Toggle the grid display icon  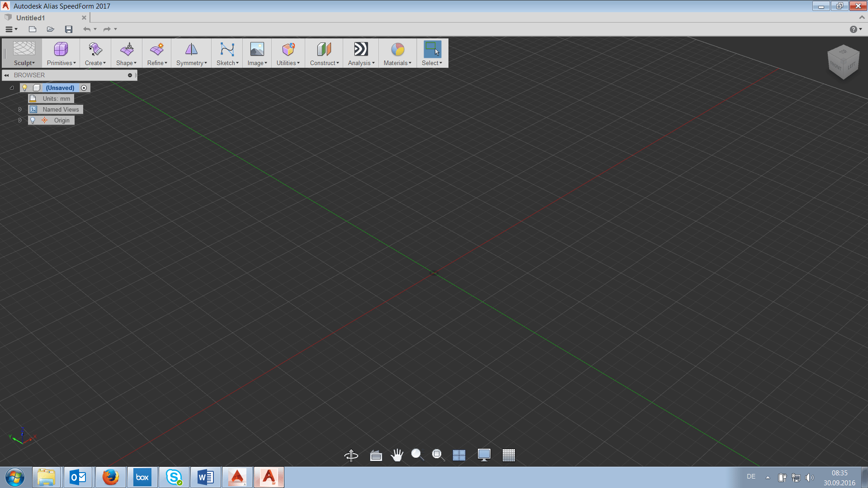(x=509, y=455)
